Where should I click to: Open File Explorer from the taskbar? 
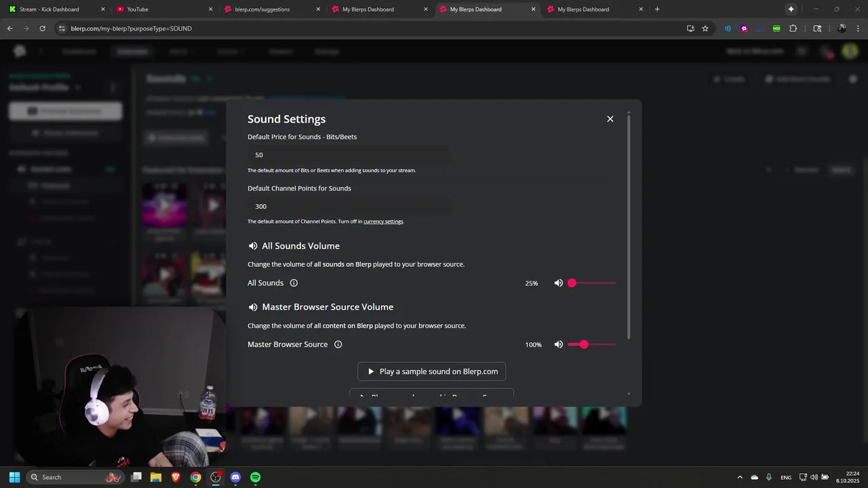[156, 477]
